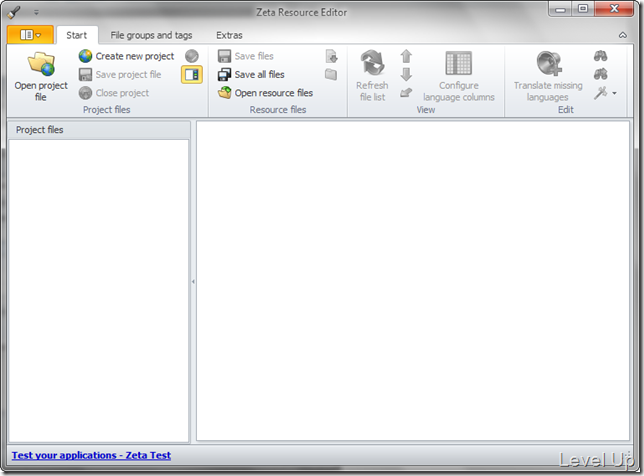Click the gray round icon beside Create new project
This screenshot has width=644, height=476.
click(x=192, y=56)
